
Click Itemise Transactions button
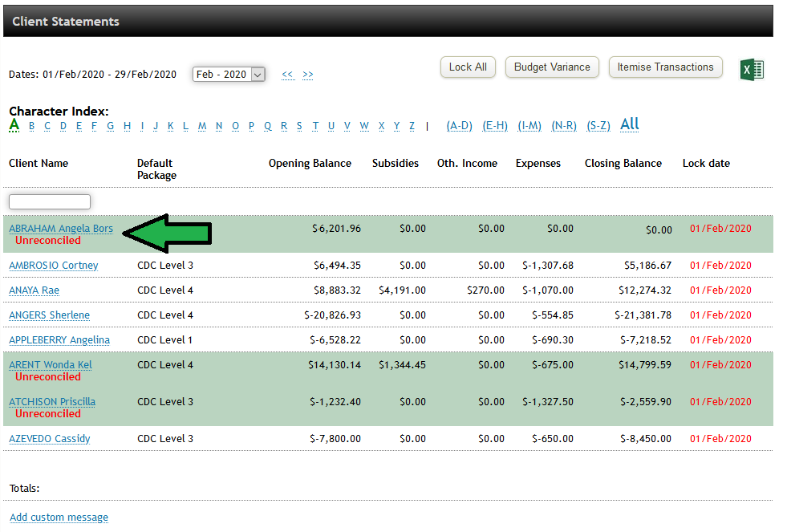pos(665,67)
